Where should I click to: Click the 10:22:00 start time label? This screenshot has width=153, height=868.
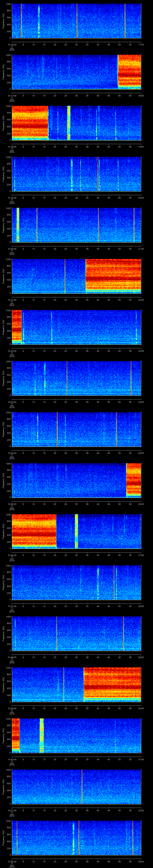coord(12,351)
